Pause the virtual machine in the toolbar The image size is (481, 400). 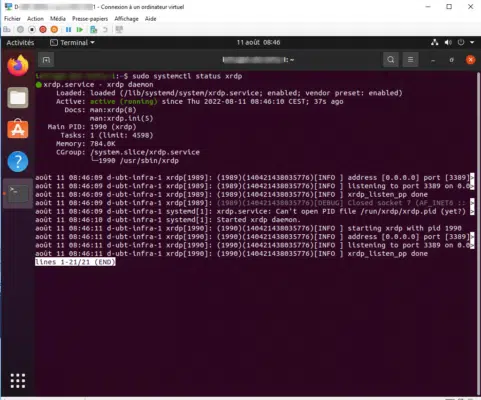coord(68,30)
